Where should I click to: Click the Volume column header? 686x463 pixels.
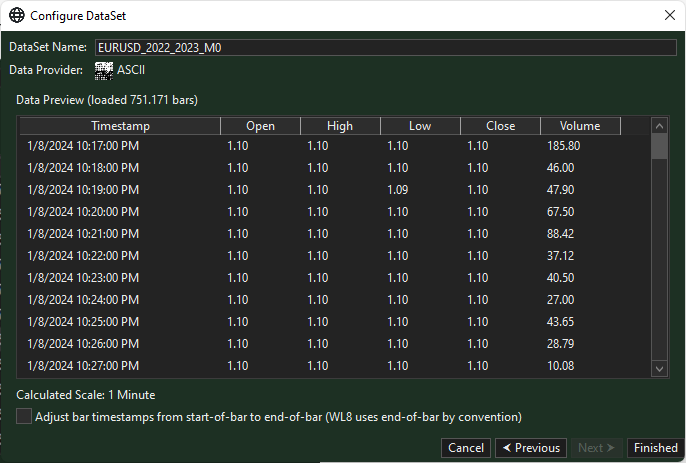point(580,126)
